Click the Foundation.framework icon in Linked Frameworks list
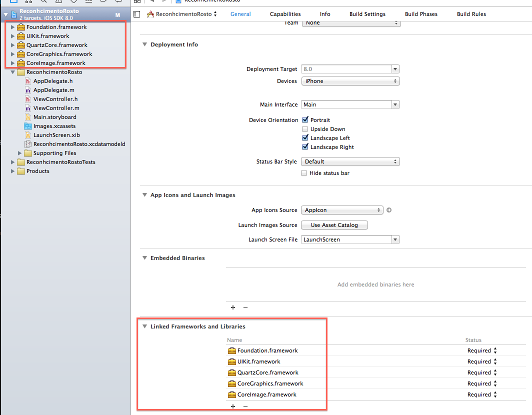Viewport: 532px width, 415px height. click(231, 350)
